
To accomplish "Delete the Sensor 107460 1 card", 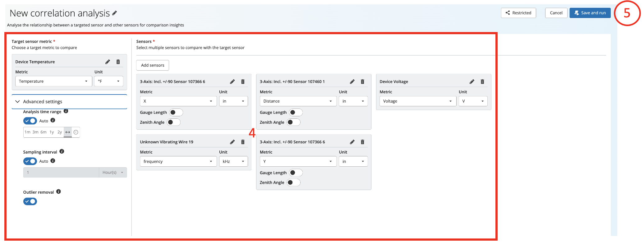I will coord(362,82).
